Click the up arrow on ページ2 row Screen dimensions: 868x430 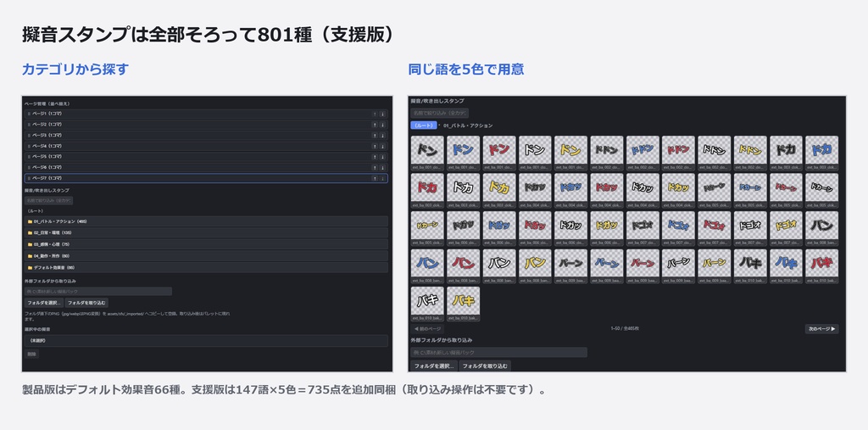click(x=375, y=124)
